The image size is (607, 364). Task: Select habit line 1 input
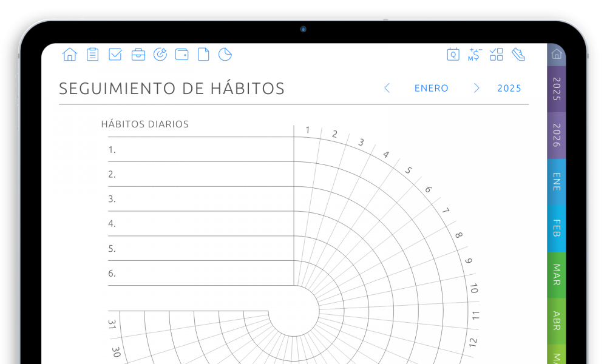pos(201,149)
